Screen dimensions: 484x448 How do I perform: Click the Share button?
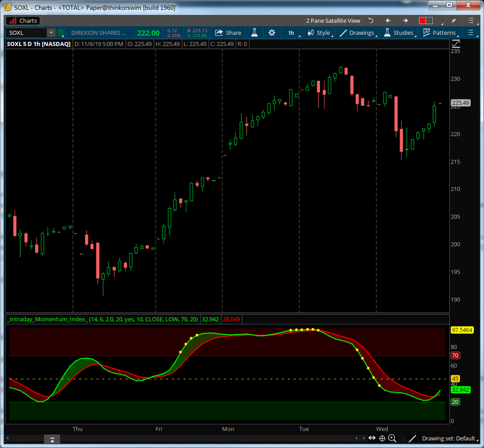click(228, 32)
